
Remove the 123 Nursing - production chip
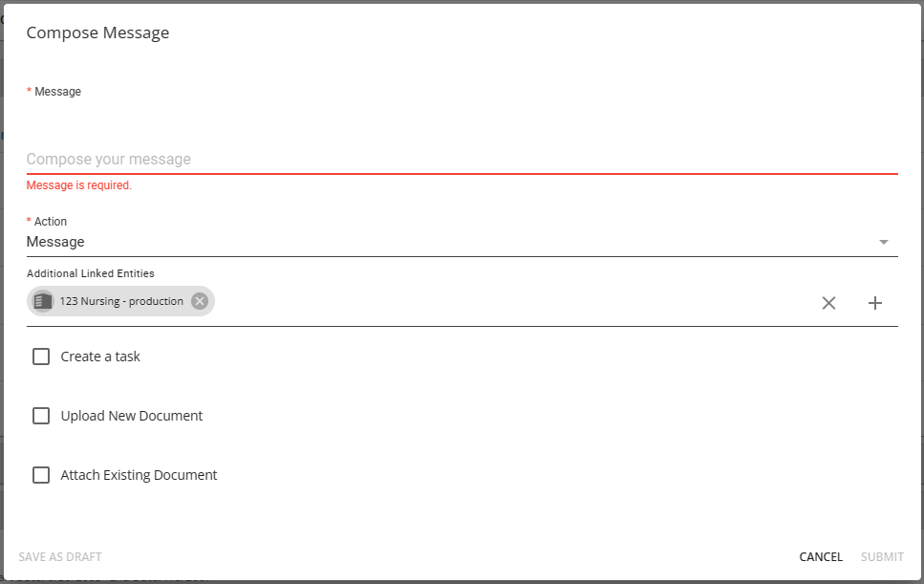(x=200, y=301)
